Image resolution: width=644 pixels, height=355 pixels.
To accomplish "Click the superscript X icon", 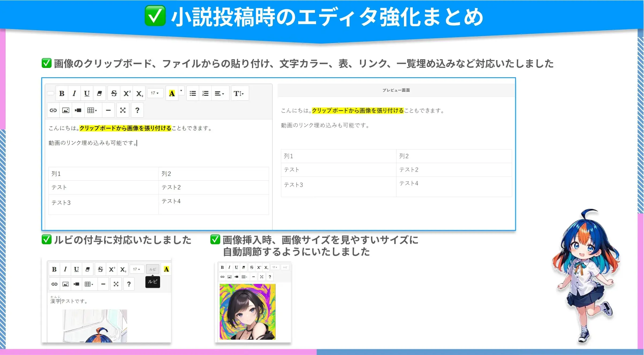I will point(127,93).
